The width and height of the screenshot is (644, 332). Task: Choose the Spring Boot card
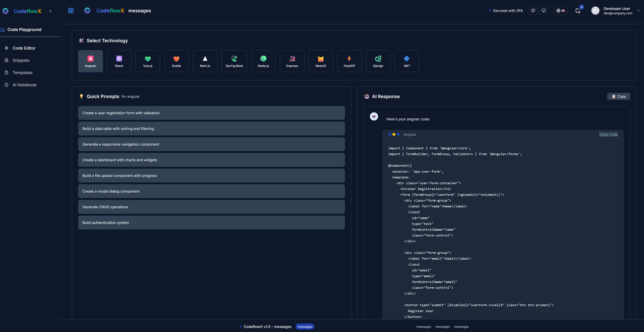234,61
